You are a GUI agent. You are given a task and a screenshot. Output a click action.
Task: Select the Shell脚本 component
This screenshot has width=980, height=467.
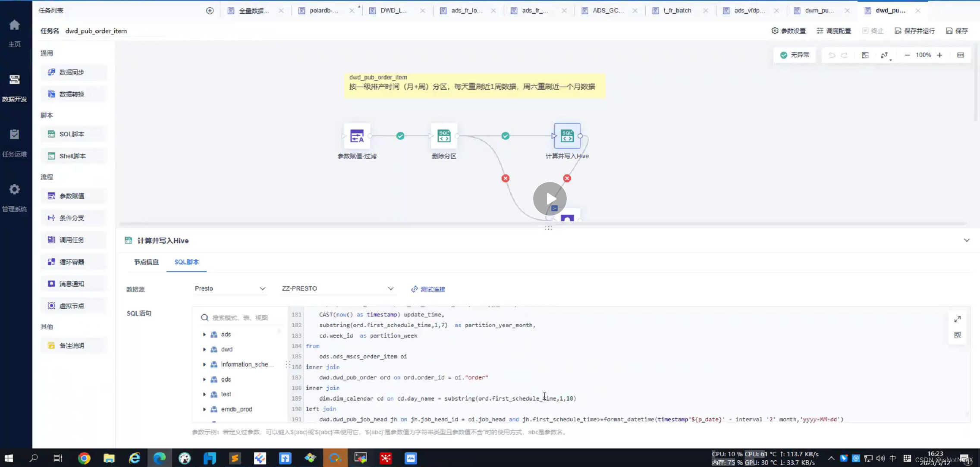[74, 156]
